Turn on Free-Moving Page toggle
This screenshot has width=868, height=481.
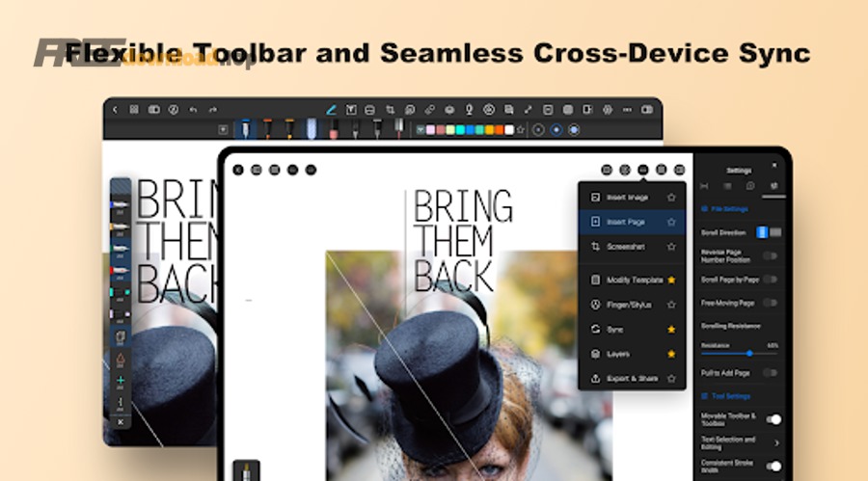coord(771,303)
